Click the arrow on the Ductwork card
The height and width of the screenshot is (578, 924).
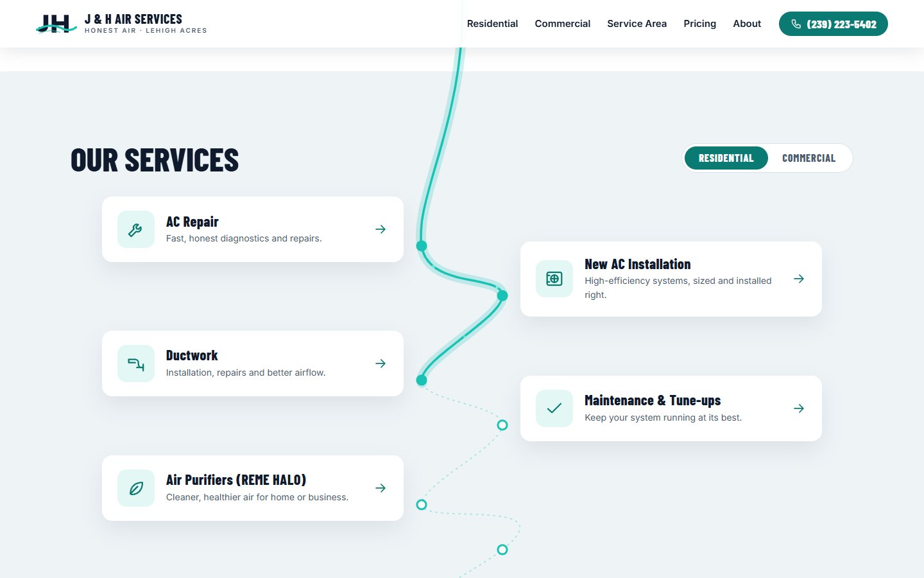pos(381,363)
